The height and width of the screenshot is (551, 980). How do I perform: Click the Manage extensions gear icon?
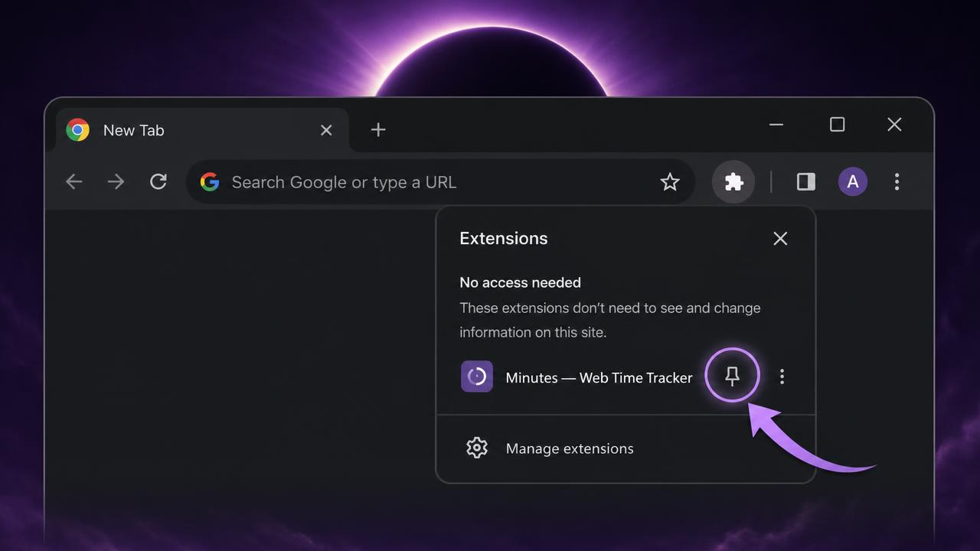(477, 448)
